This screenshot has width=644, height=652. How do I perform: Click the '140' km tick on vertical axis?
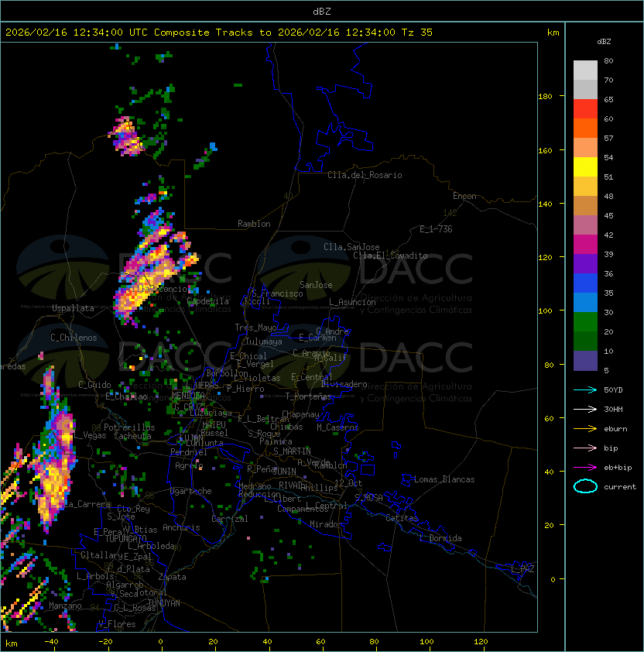coord(545,204)
